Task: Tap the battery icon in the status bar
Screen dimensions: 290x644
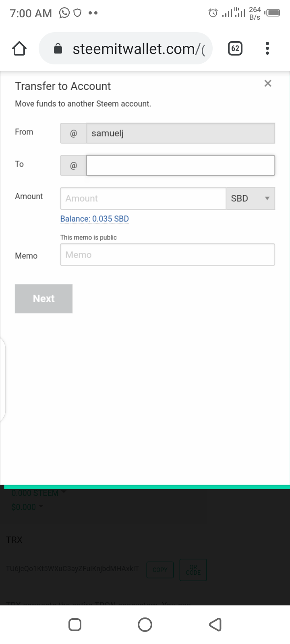Action: click(x=273, y=13)
